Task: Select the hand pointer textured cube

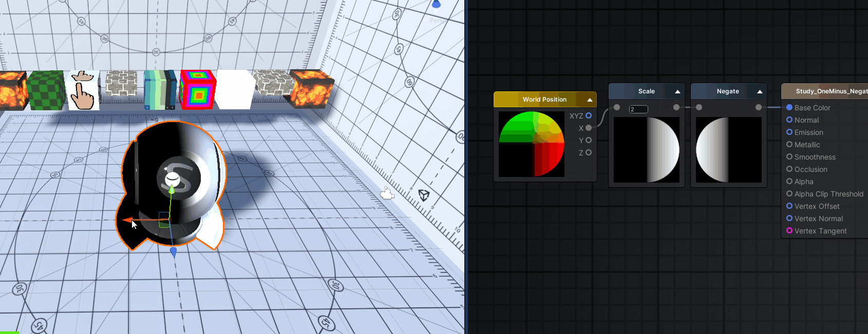Action: click(83, 90)
